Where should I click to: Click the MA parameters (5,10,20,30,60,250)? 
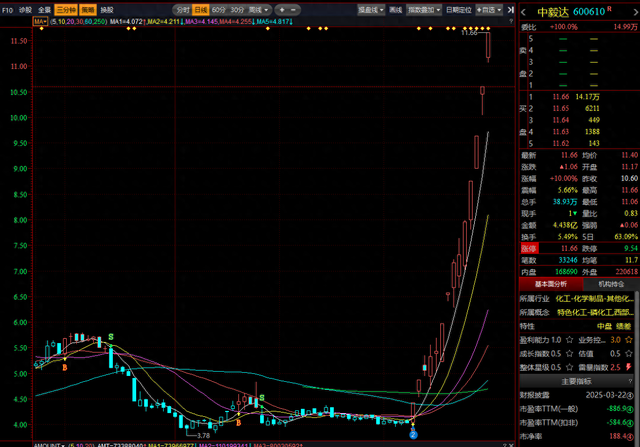pos(79,21)
